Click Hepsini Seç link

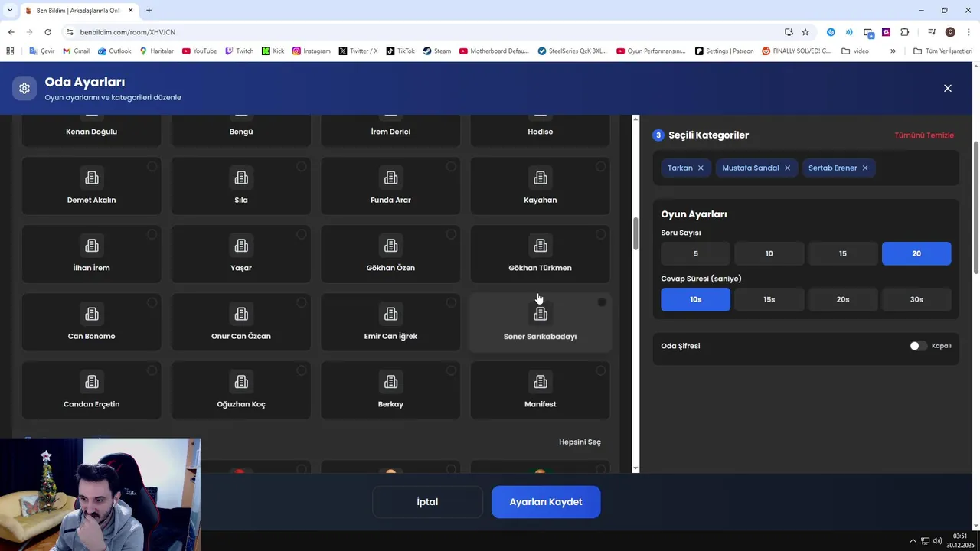tap(580, 442)
